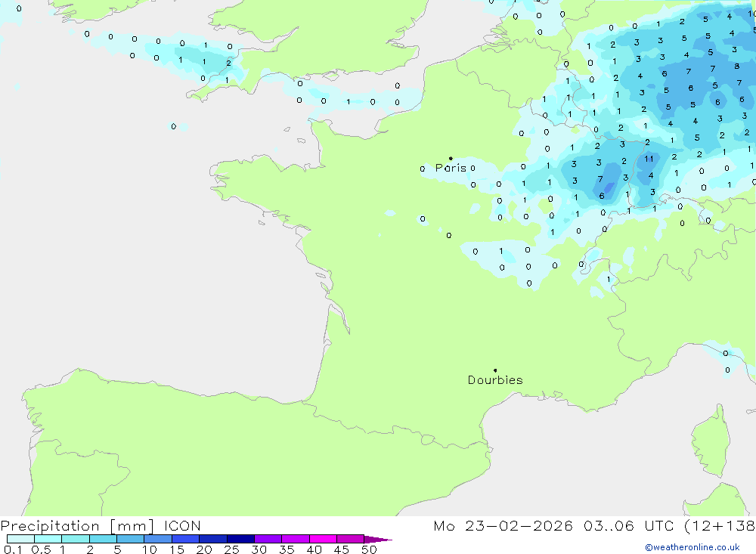Image resolution: width=756 pixels, height=554 pixels.
Task: Select the 0.5–1 mm legend color swatch
Action: [48, 539]
